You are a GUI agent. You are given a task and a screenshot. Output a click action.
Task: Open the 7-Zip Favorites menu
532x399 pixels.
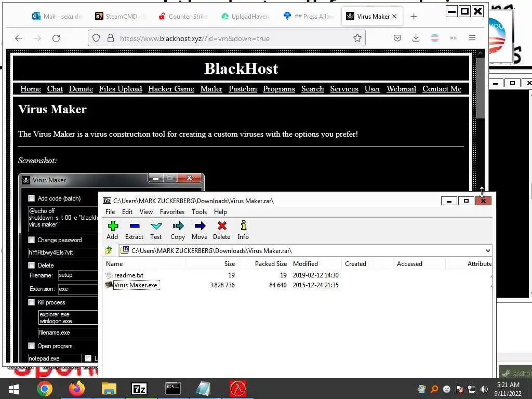coord(172,212)
